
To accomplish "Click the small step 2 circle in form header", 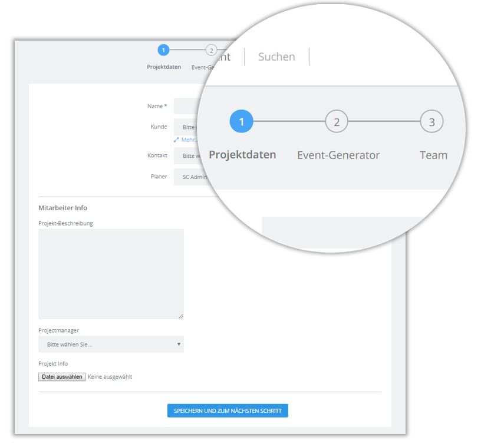I will click(211, 50).
